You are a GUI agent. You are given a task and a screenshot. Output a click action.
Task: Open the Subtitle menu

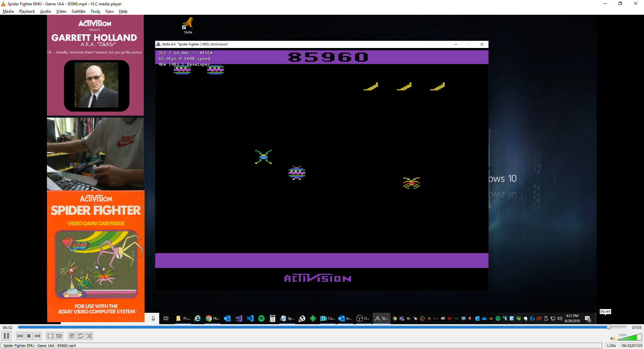pyautogui.click(x=78, y=11)
